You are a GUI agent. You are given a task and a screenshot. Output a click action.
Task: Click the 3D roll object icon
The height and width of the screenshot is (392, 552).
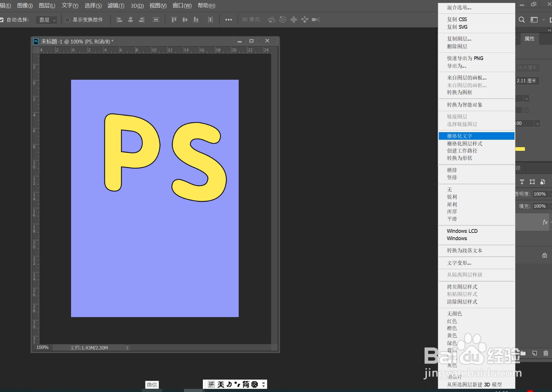283,20
